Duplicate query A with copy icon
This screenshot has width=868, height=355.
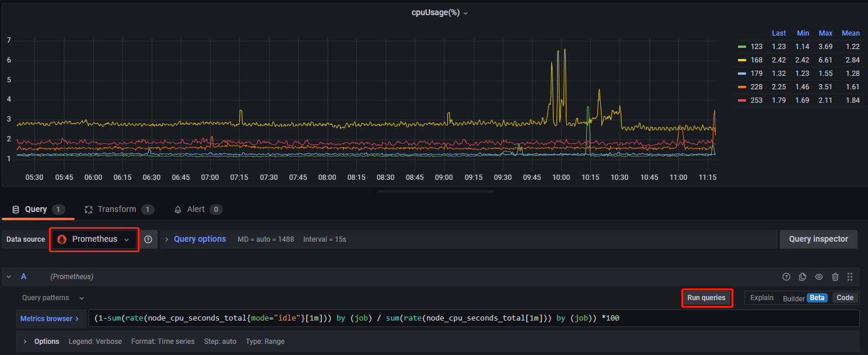[x=803, y=277]
